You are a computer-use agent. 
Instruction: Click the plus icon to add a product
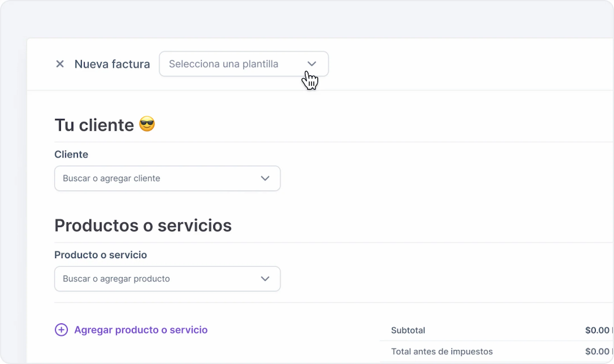[x=61, y=330]
